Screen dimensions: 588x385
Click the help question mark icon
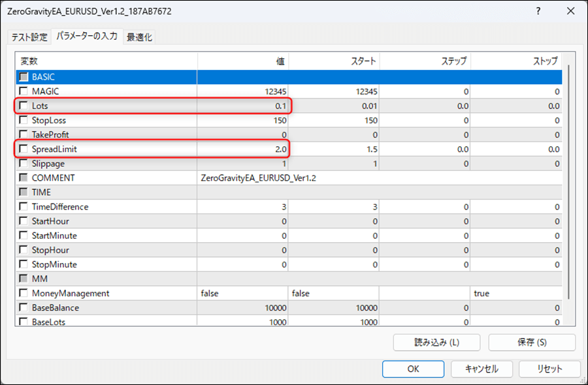coord(538,11)
